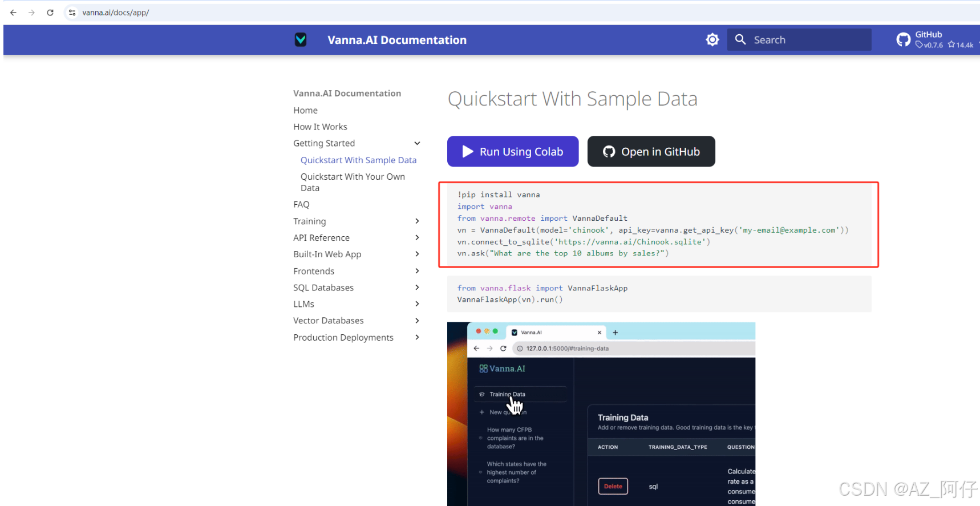Toggle light/dark theme with the sun icon
The image size is (980, 506).
(x=712, y=39)
